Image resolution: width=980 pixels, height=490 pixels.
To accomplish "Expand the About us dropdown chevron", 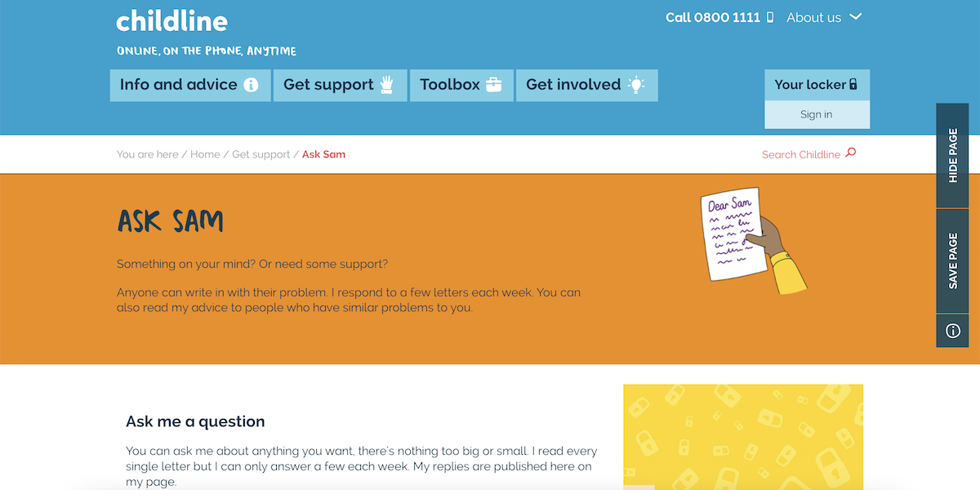I will click(x=856, y=17).
